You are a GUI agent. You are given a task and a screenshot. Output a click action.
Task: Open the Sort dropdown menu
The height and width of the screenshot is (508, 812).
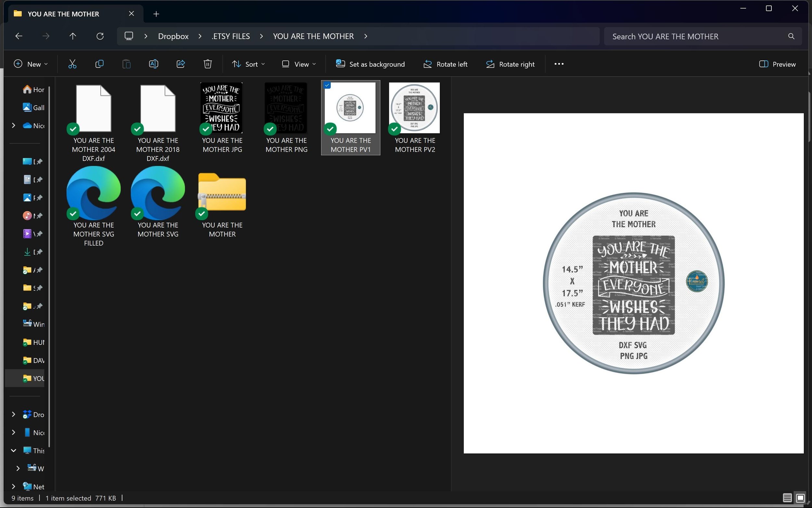248,64
